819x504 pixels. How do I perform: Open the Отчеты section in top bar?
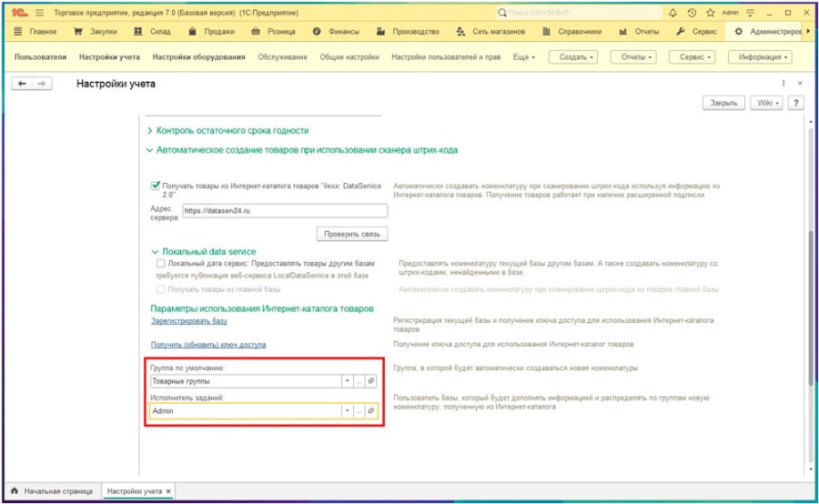coord(639,31)
